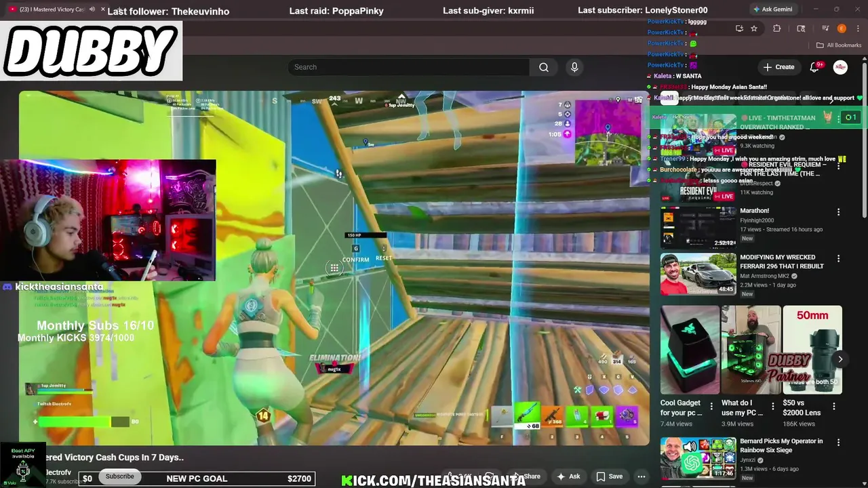
Task: Open the orange Chrome profile avatar E
Action: tap(842, 28)
